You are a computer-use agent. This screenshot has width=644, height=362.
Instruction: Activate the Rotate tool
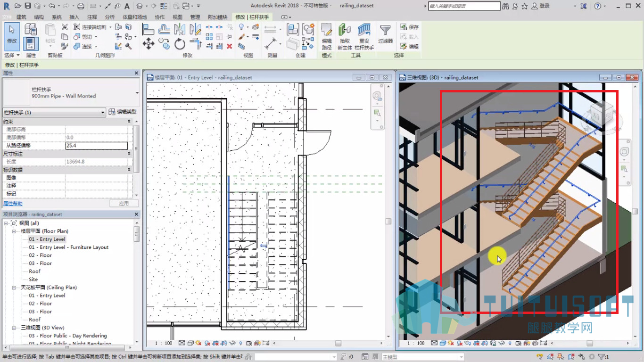click(180, 44)
